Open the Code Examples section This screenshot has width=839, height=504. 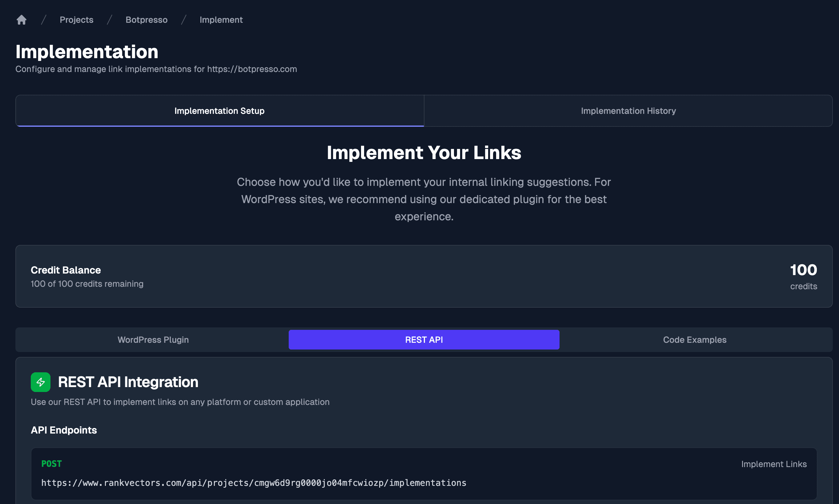[x=695, y=339]
